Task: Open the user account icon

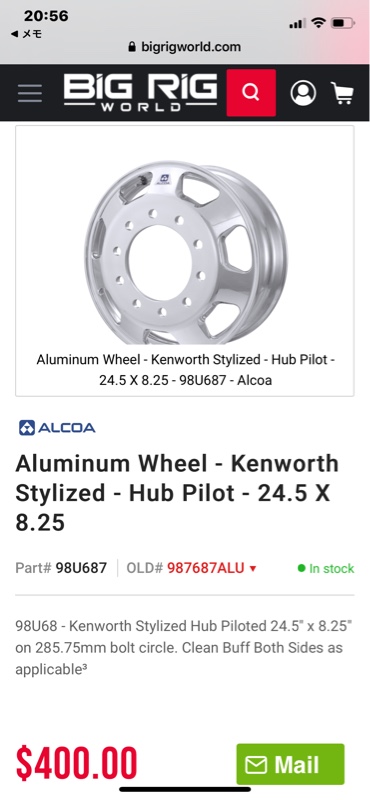Action: 303,93
